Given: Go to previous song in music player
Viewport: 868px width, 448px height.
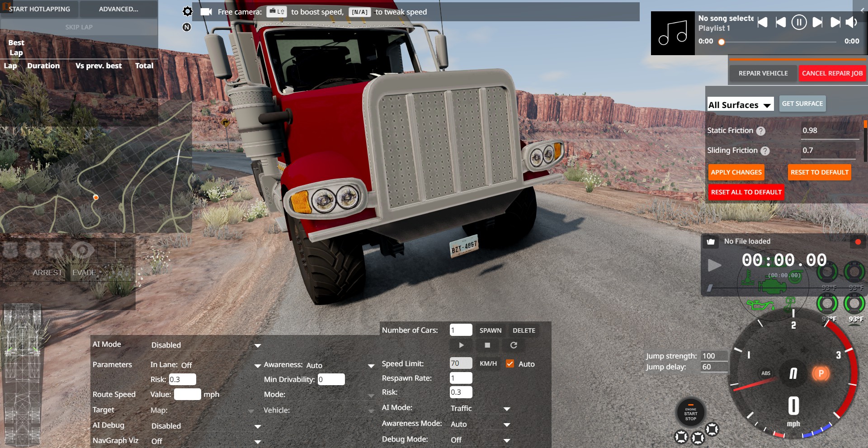Looking at the screenshot, I should [781, 22].
